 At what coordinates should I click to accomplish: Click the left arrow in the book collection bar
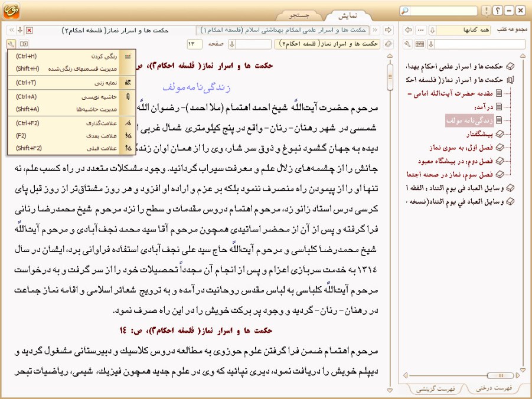click(408, 30)
